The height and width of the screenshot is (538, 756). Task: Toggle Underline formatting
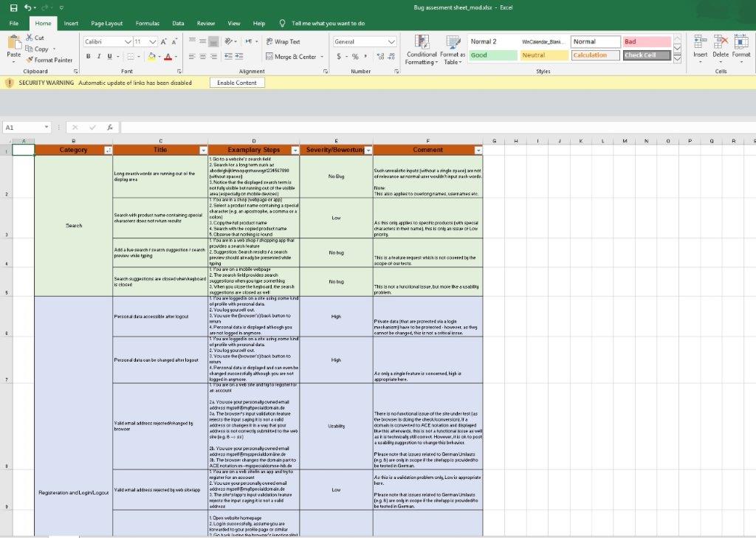click(x=110, y=57)
